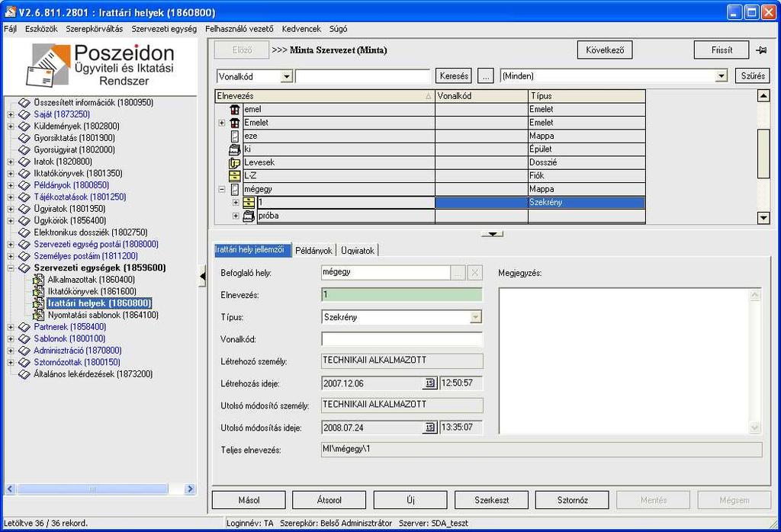Expand row 1 under mégegy
Image resolution: width=781 pixels, height=532 pixels.
pos(236,203)
